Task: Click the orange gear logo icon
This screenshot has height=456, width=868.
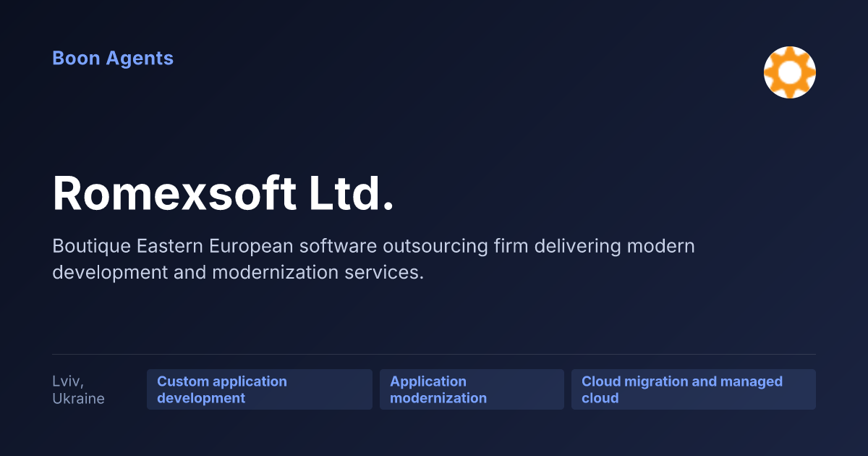Action: (x=790, y=72)
